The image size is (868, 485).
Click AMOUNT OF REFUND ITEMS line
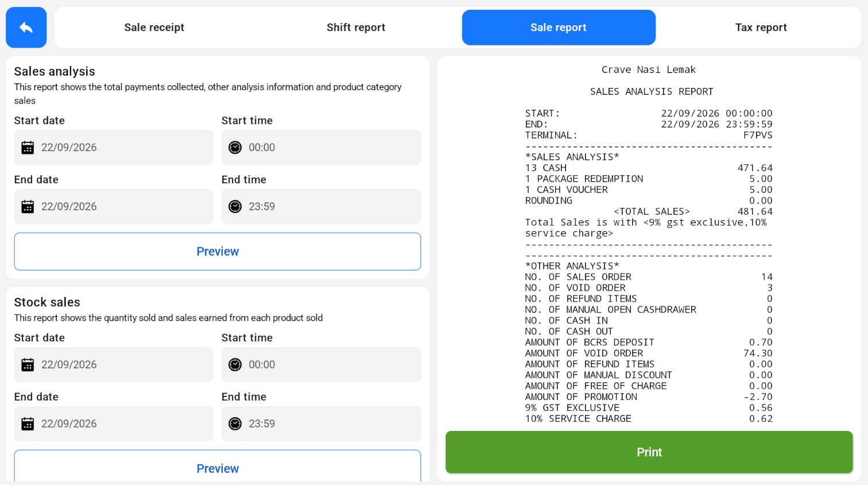649,364
